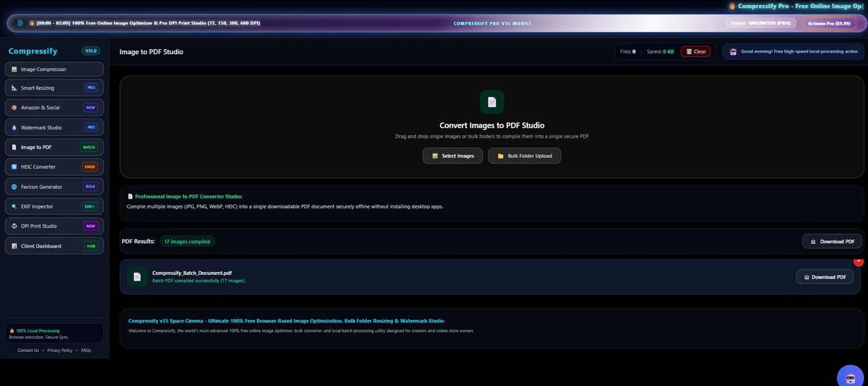This screenshot has width=868, height=386.
Task: Click the Browser execution. Secure Sync. text
Action: [39, 337]
